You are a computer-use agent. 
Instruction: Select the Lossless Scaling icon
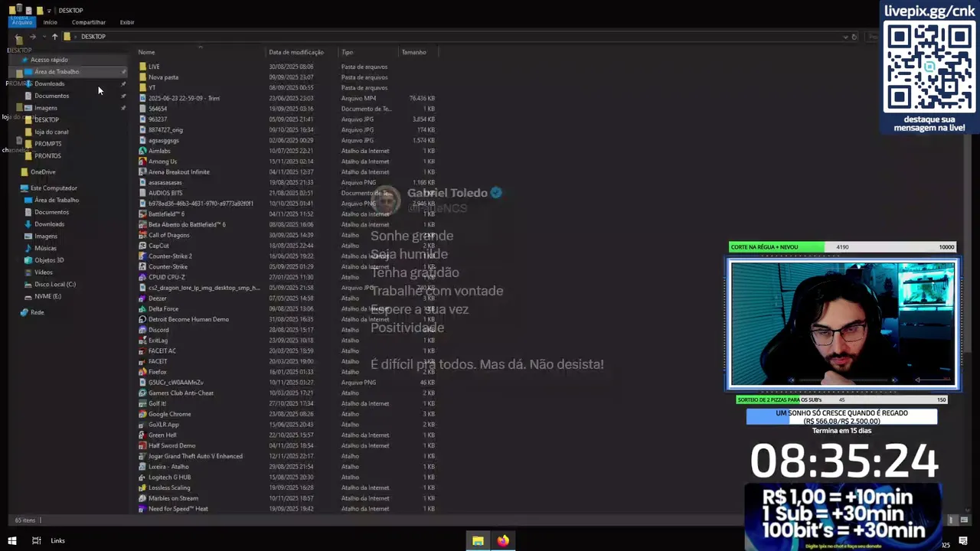(x=142, y=487)
